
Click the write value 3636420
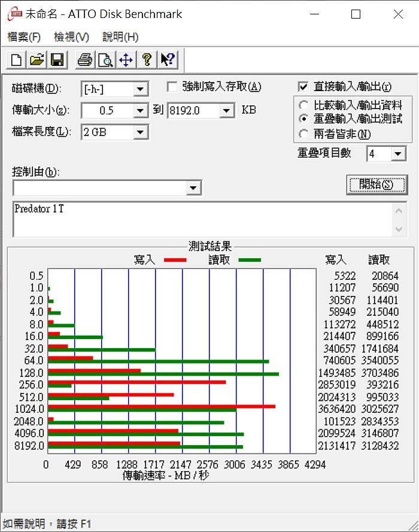pyautogui.click(x=336, y=409)
